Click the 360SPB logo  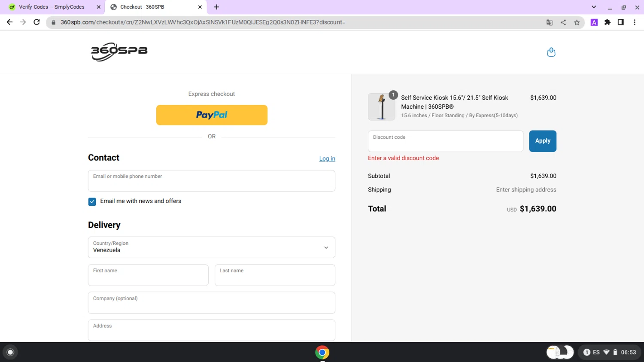(119, 52)
